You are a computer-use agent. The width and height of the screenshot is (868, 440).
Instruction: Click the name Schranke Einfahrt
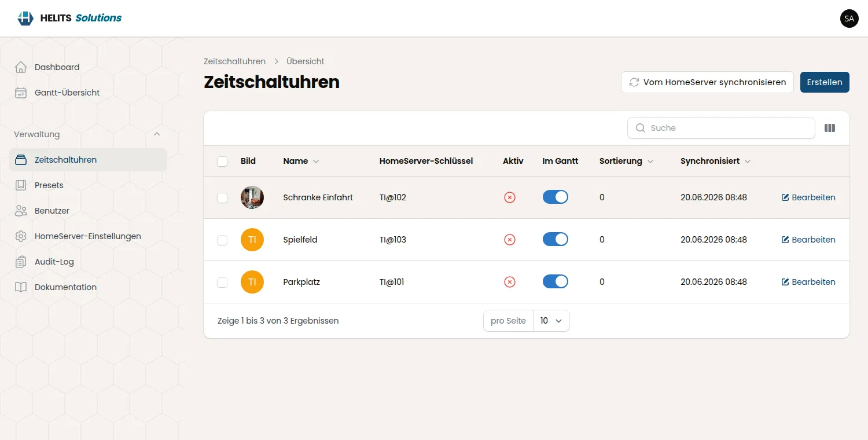(x=318, y=197)
